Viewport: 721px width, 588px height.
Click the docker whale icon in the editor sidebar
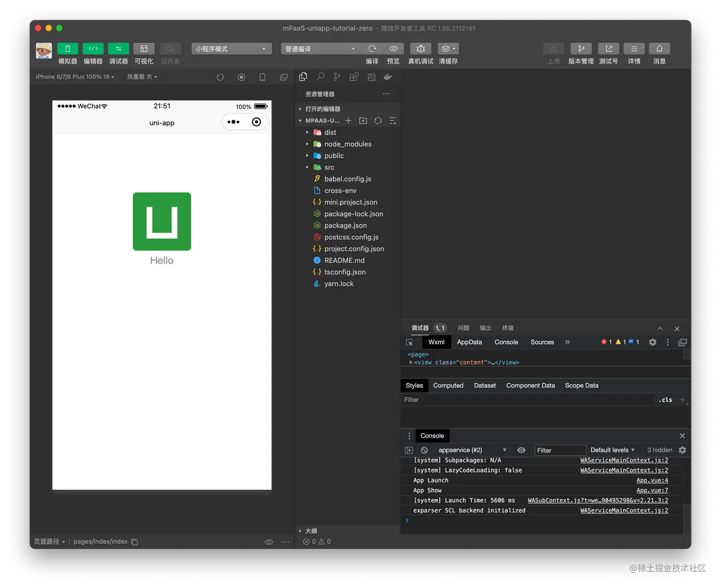(x=388, y=77)
